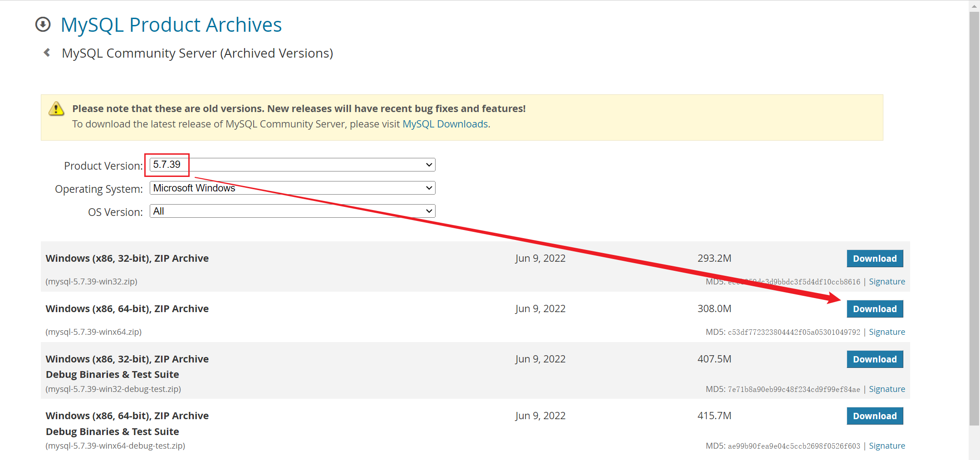The width and height of the screenshot is (980, 460).
Task: Click the MySQL Community Server (Archived Versions) title
Action: [197, 54]
